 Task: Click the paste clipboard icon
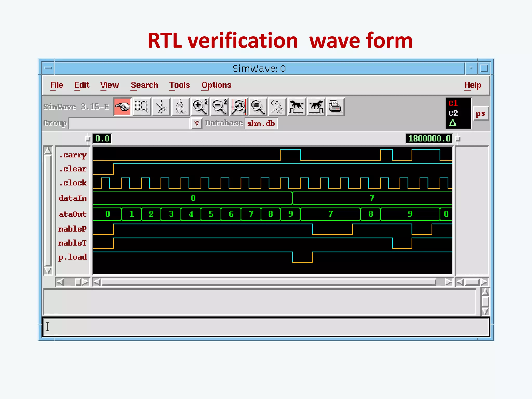[180, 107]
